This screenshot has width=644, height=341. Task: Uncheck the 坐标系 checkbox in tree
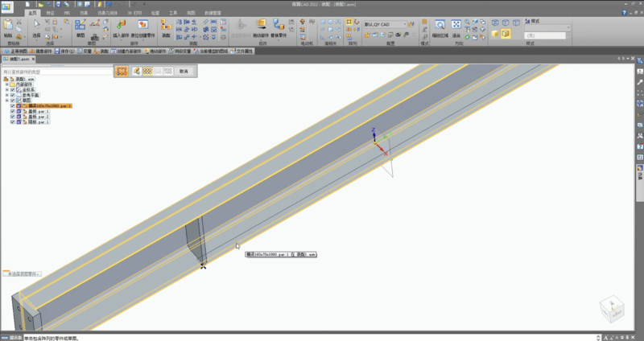pyautogui.click(x=12, y=89)
